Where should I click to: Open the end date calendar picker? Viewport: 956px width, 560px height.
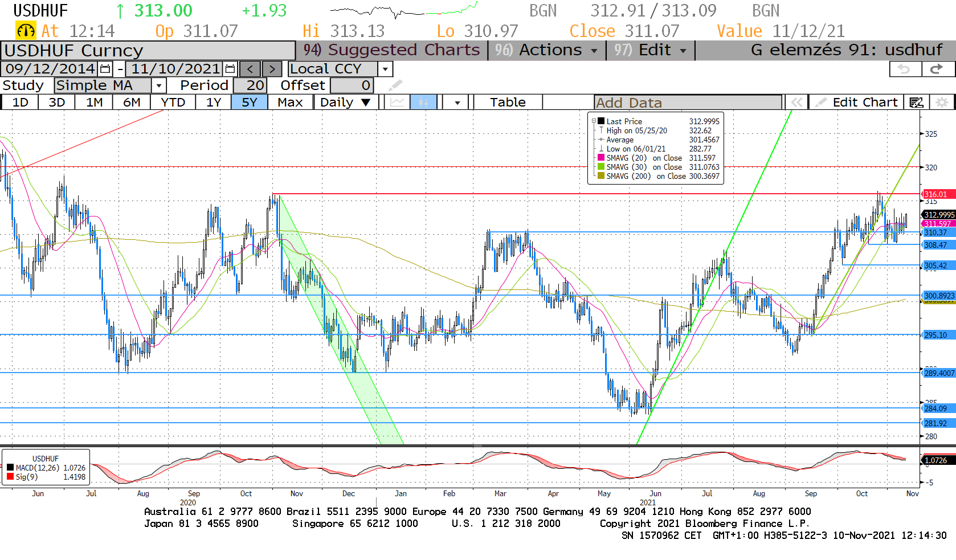pyautogui.click(x=230, y=69)
